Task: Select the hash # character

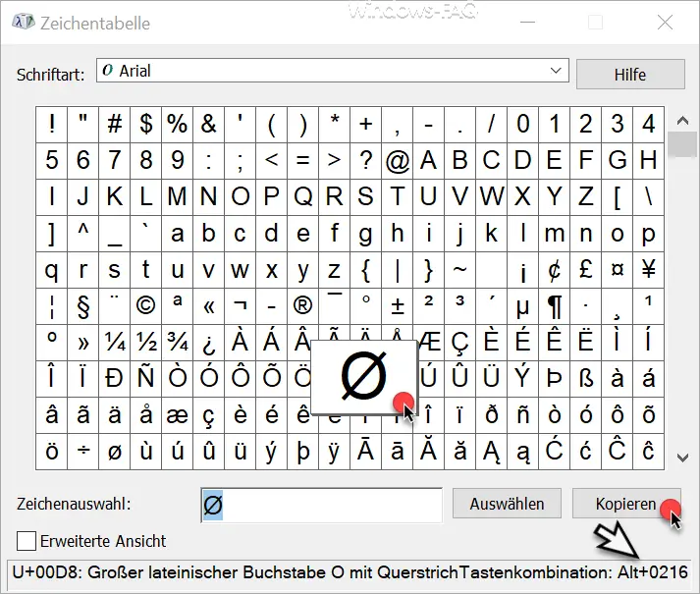Action: [115, 124]
